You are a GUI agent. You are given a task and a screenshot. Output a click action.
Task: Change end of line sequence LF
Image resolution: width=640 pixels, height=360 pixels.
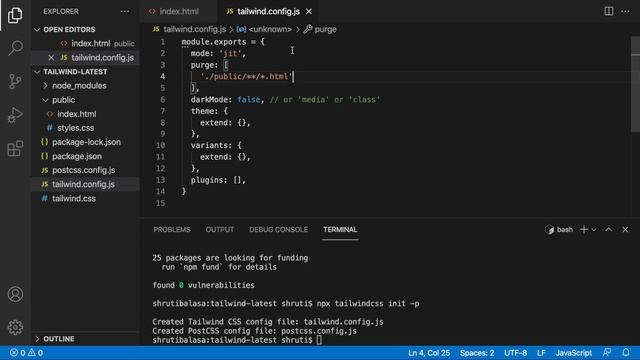541,353
